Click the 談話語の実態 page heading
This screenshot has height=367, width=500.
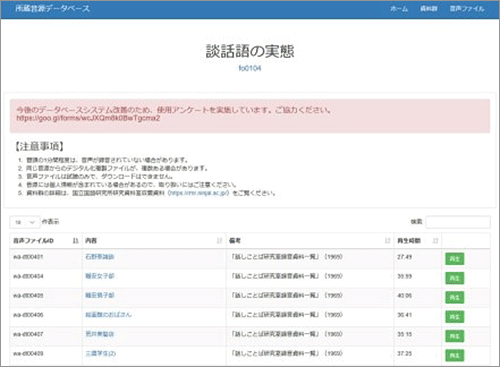[250, 51]
